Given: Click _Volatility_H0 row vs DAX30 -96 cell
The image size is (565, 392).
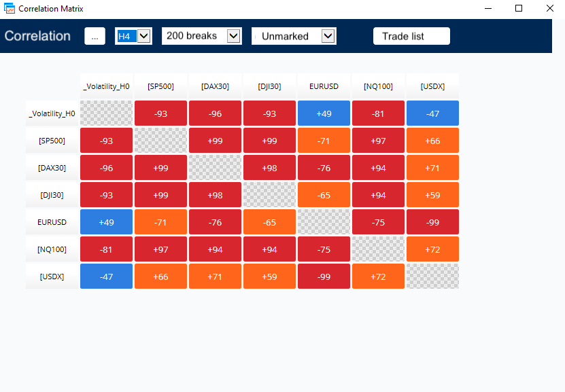Looking at the screenshot, I should click(x=215, y=113).
